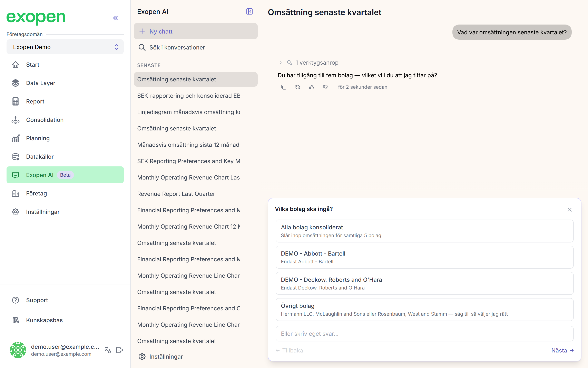Open Företag in the sidebar

coord(65,193)
